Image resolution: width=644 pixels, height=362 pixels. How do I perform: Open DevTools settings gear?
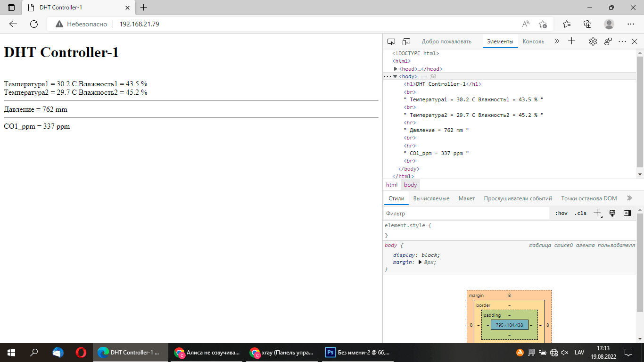click(593, 41)
